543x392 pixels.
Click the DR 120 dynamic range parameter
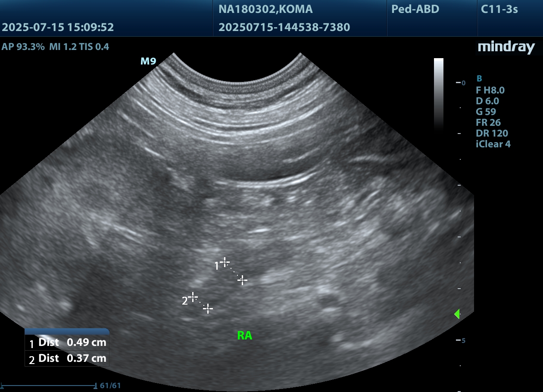tap(491, 133)
